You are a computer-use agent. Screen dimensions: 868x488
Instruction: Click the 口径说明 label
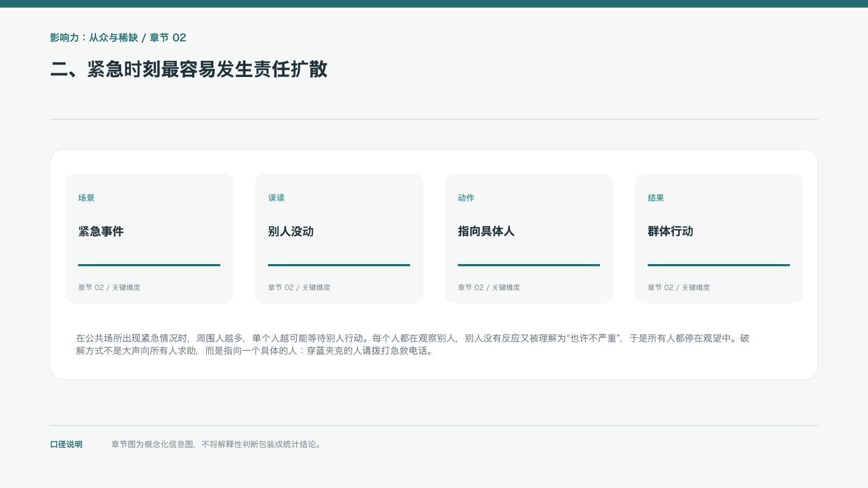pos(66,445)
